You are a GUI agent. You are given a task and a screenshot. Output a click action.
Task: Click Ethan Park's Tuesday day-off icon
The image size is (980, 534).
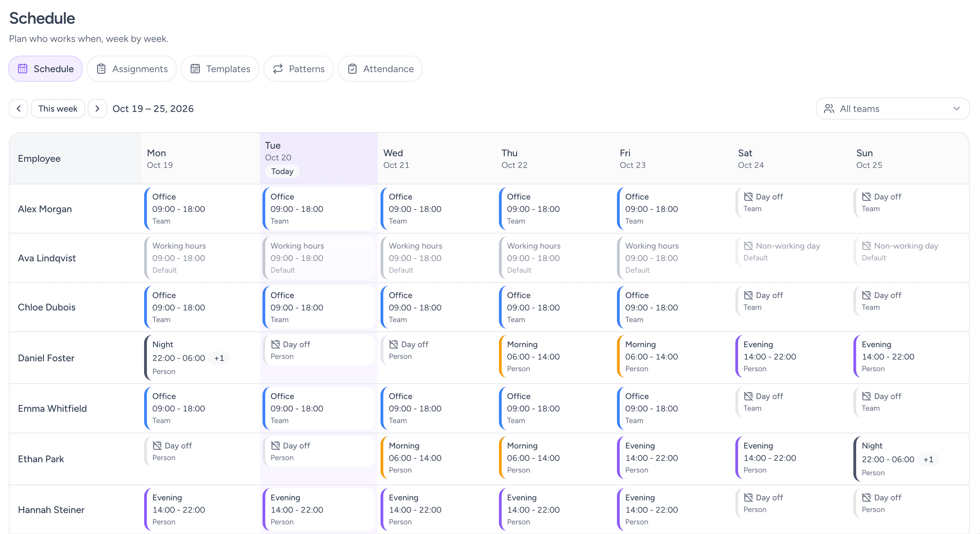276,446
